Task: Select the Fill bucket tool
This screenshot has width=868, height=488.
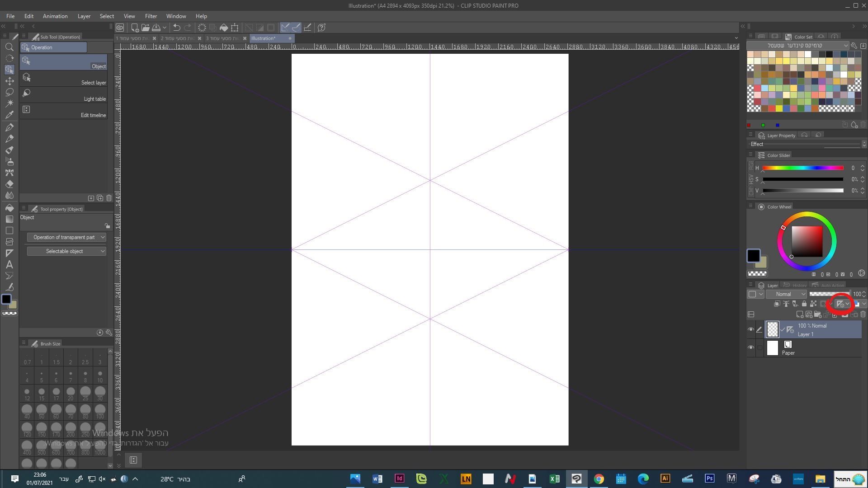Action: click(x=9, y=208)
